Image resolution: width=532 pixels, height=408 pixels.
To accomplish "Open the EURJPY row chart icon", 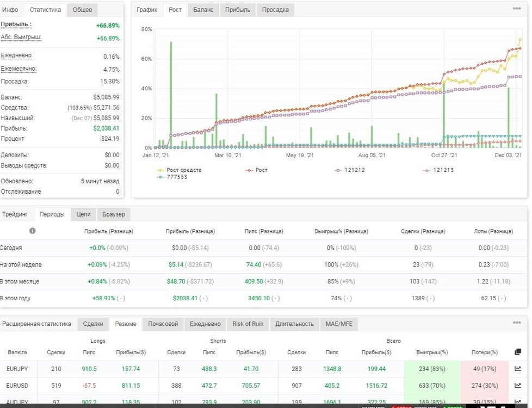I will [518, 369].
